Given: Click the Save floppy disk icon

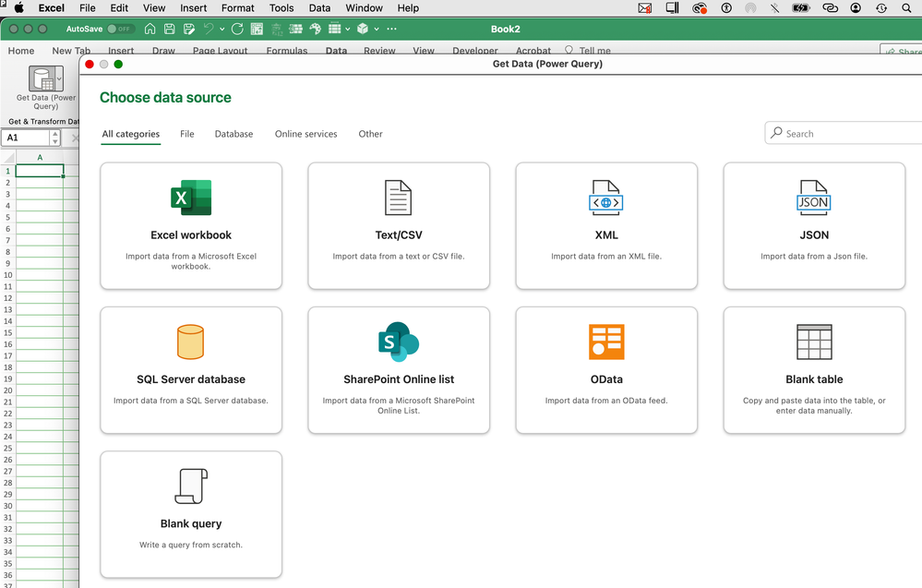Looking at the screenshot, I should (169, 29).
